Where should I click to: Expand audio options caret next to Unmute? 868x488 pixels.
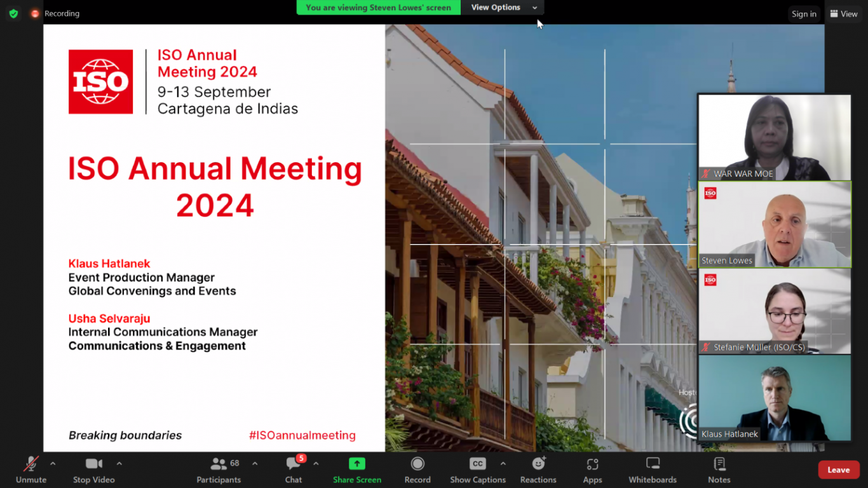[x=53, y=464]
